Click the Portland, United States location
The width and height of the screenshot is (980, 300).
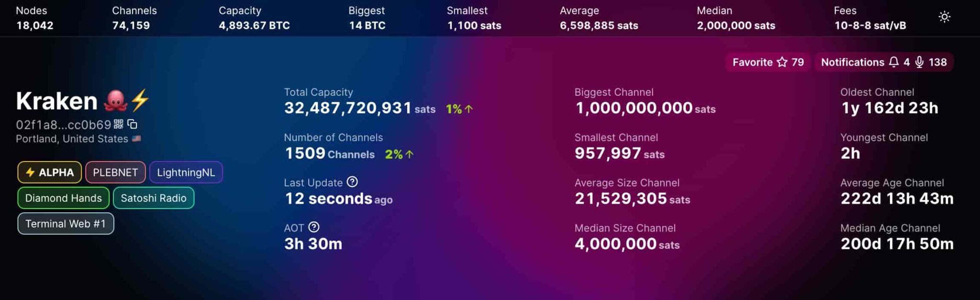pyautogui.click(x=72, y=139)
